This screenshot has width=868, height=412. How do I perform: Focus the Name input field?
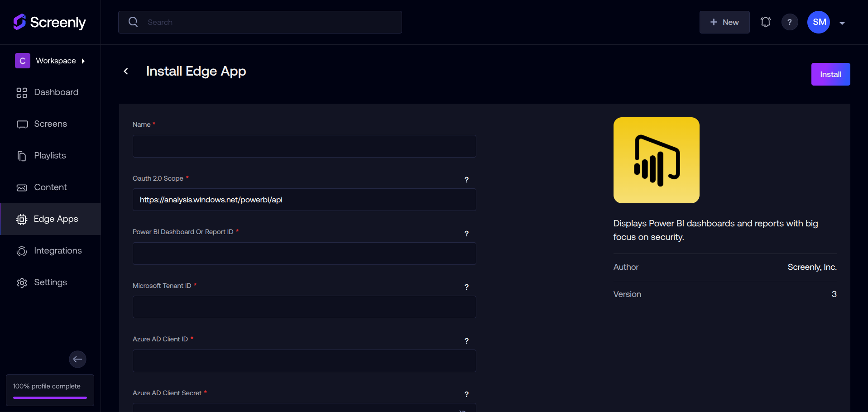pyautogui.click(x=304, y=146)
